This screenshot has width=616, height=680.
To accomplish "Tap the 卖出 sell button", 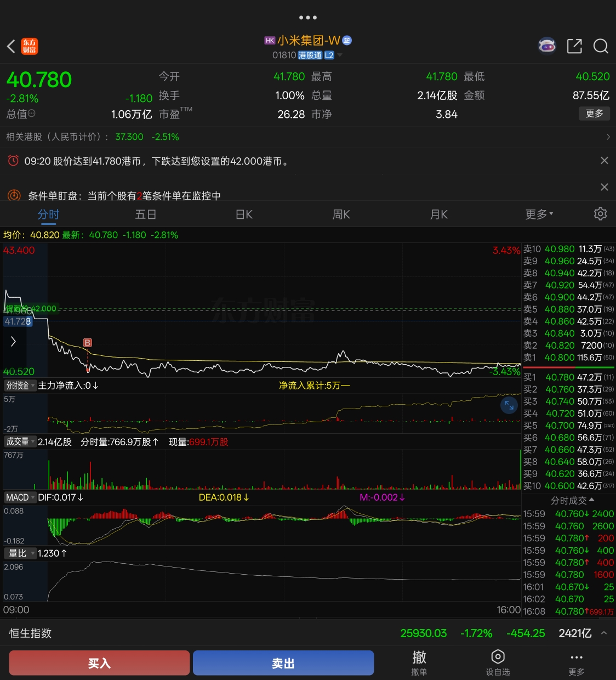I will pos(283,663).
